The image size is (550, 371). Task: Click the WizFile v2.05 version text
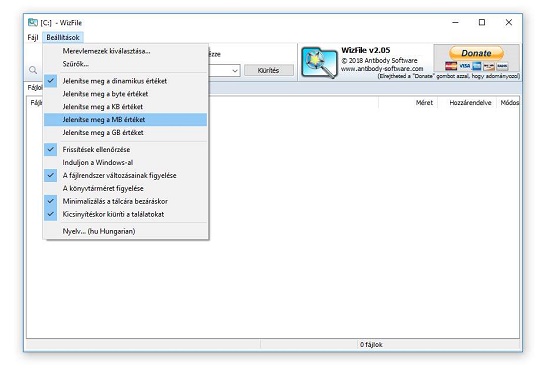(x=365, y=50)
